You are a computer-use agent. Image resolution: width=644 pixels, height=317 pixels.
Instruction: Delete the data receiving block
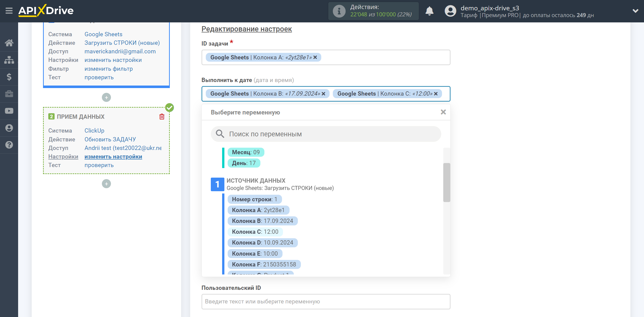(162, 117)
